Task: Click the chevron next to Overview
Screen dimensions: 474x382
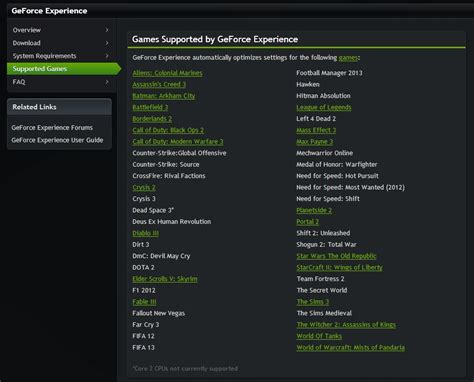Action: [107, 30]
